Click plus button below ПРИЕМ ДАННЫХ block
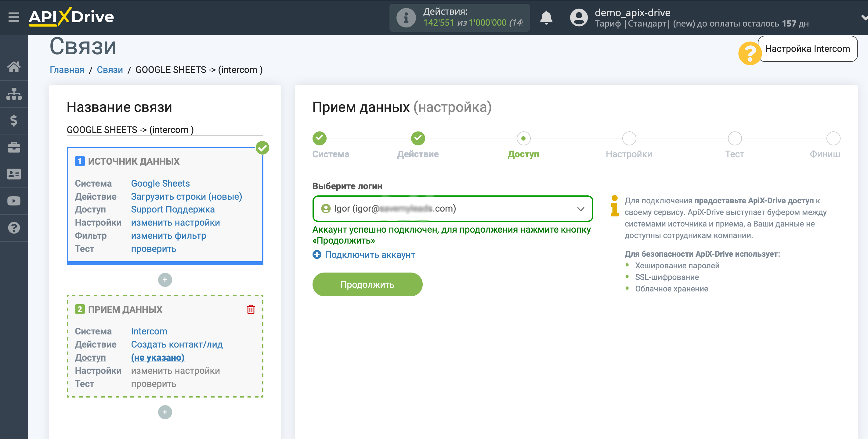The image size is (868, 439). [x=165, y=412]
